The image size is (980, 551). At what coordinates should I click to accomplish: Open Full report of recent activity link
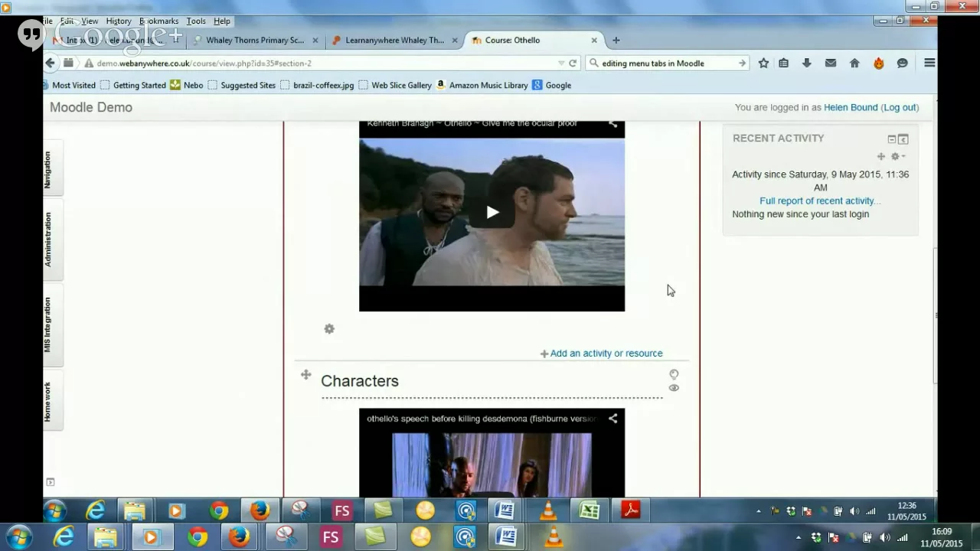click(820, 201)
